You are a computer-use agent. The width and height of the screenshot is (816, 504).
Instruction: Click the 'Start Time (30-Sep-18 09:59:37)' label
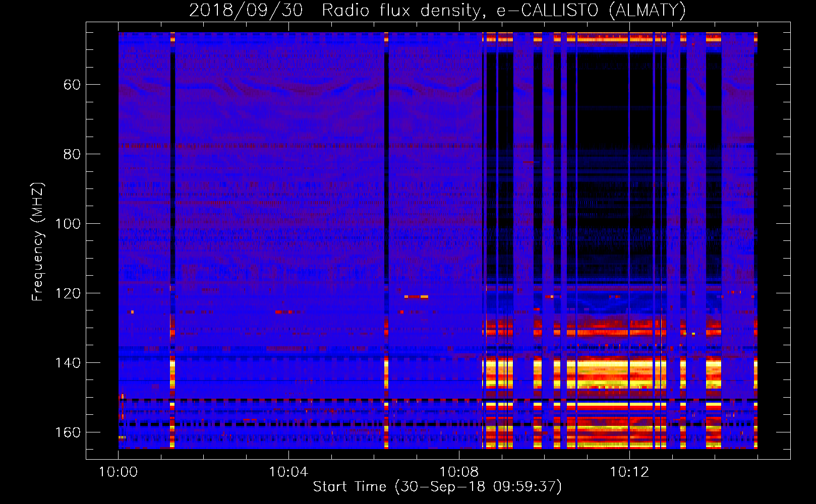437,487
